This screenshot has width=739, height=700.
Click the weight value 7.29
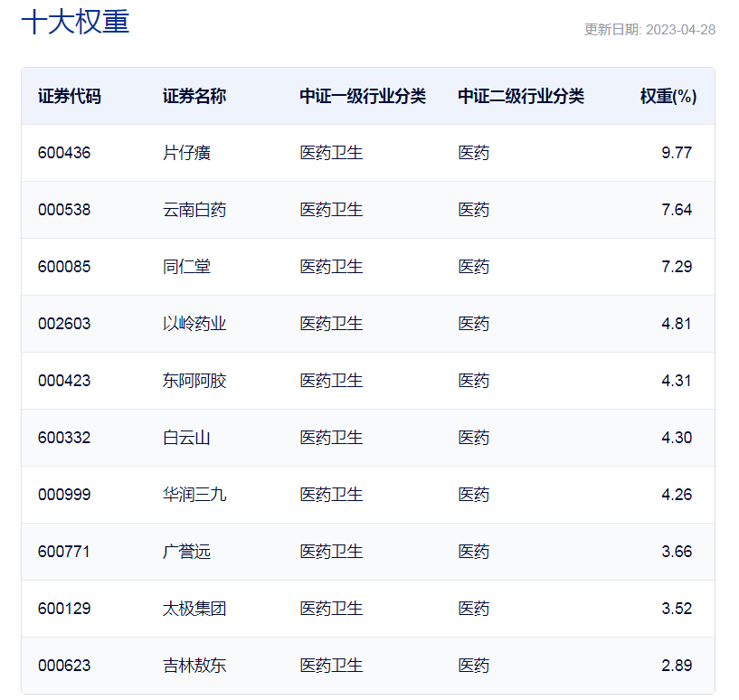pos(677,267)
